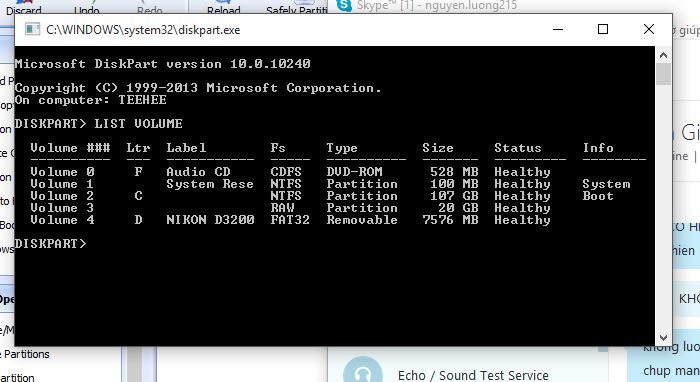The width and height of the screenshot is (700, 382).
Task: Click the diskpart.exe window title text
Action: click(143, 30)
